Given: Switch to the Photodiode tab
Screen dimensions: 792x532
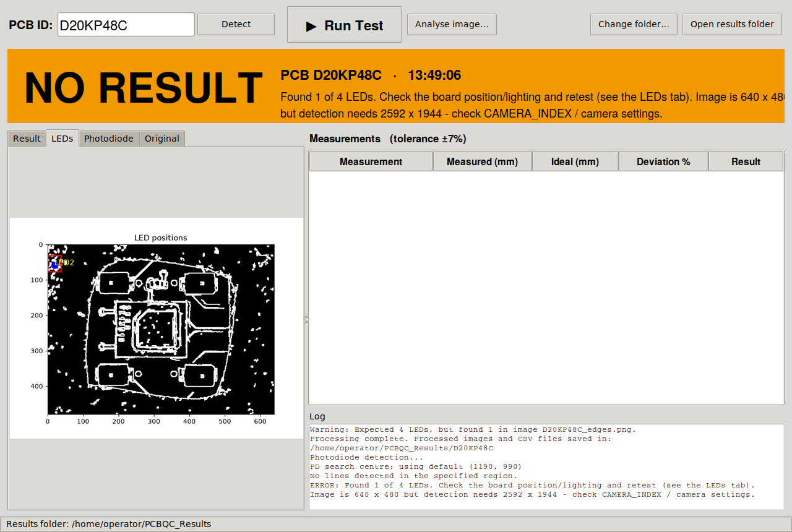Looking at the screenshot, I should click(x=109, y=139).
